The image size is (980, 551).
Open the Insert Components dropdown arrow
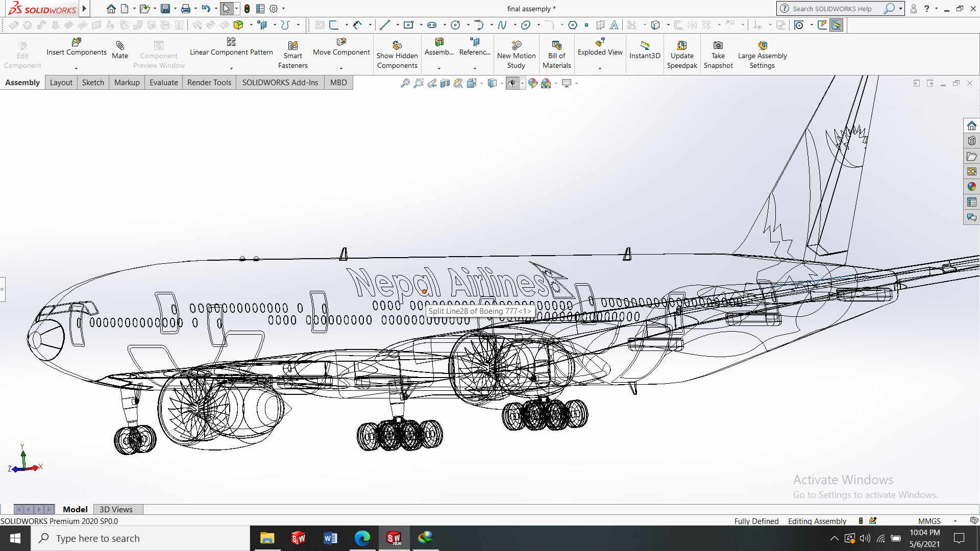[77, 68]
